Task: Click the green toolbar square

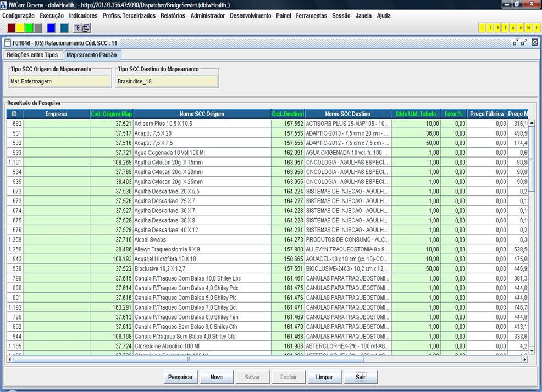Action: pyautogui.click(x=29, y=28)
